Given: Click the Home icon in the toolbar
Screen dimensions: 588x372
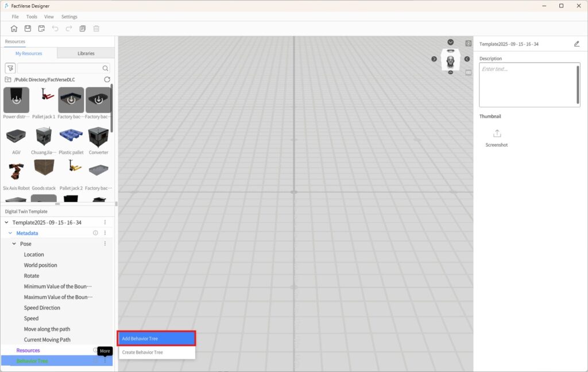Looking at the screenshot, I should pos(14,28).
